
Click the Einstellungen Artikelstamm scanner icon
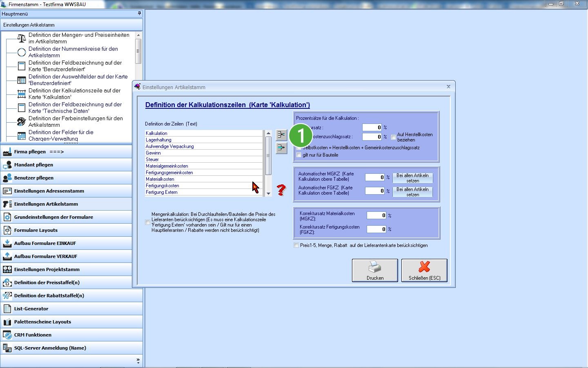pyautogui.click(x=7, y=204)
